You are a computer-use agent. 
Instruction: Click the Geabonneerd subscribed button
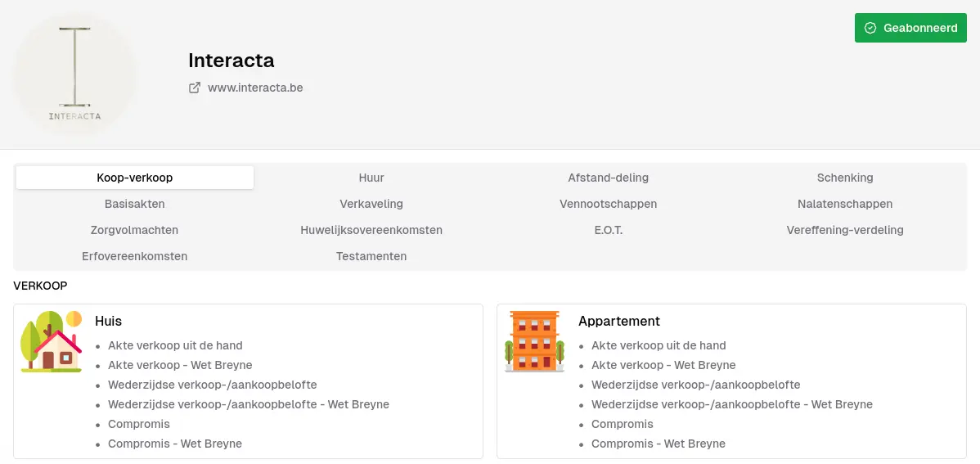point(910,28)
